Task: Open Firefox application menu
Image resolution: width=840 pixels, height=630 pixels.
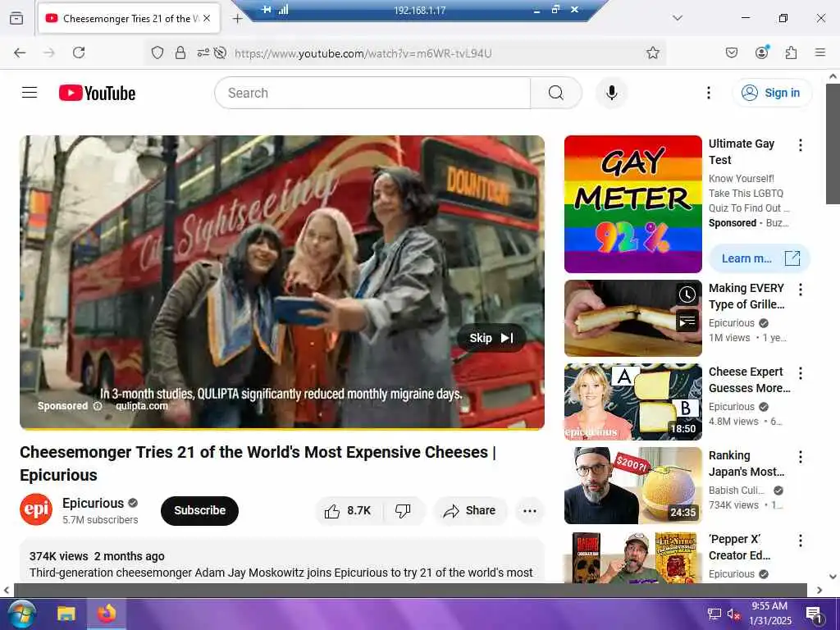Action: coord(820,52)
